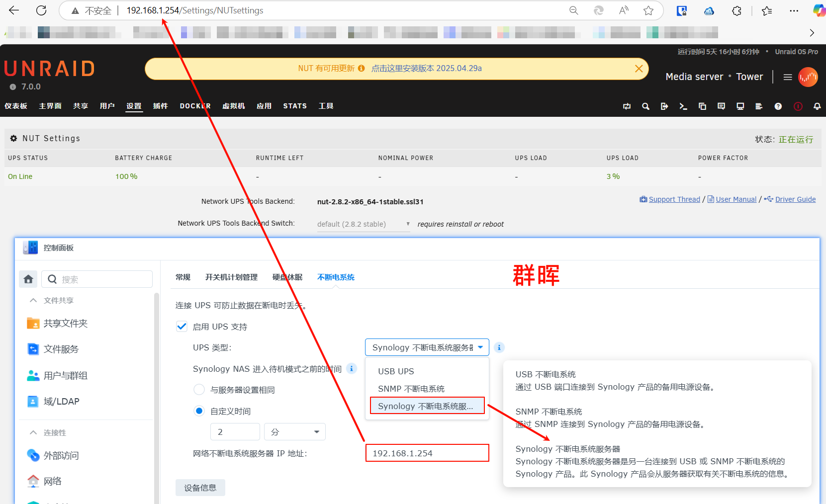Expand the Backend Switch default dropdown
This screenshot has width=826, height=504.
point(363,224)
